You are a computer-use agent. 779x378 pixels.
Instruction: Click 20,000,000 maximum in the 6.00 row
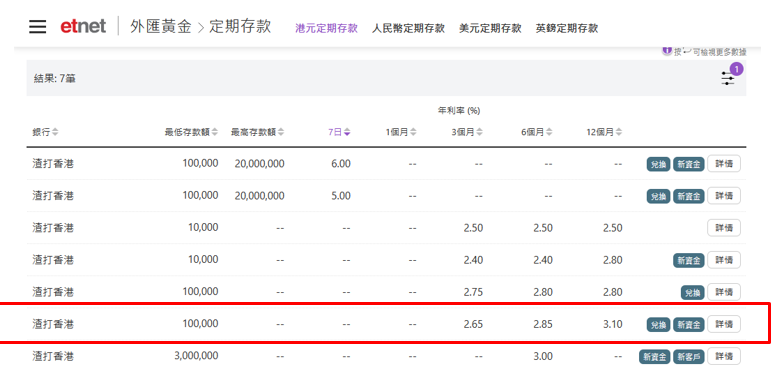259,163
